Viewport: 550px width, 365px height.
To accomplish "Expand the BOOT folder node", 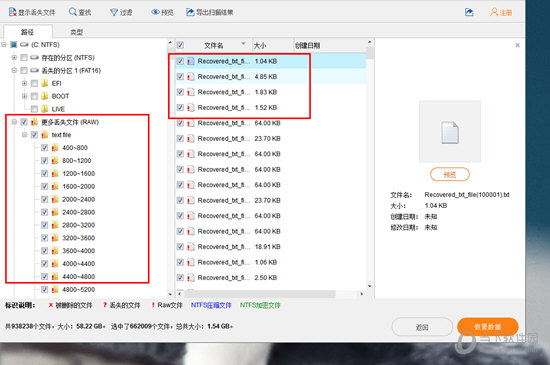I will click(25, 96).
